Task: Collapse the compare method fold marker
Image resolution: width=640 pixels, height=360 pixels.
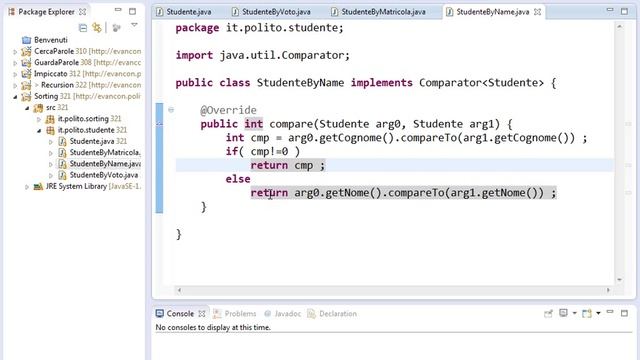Action: point(171,110)
